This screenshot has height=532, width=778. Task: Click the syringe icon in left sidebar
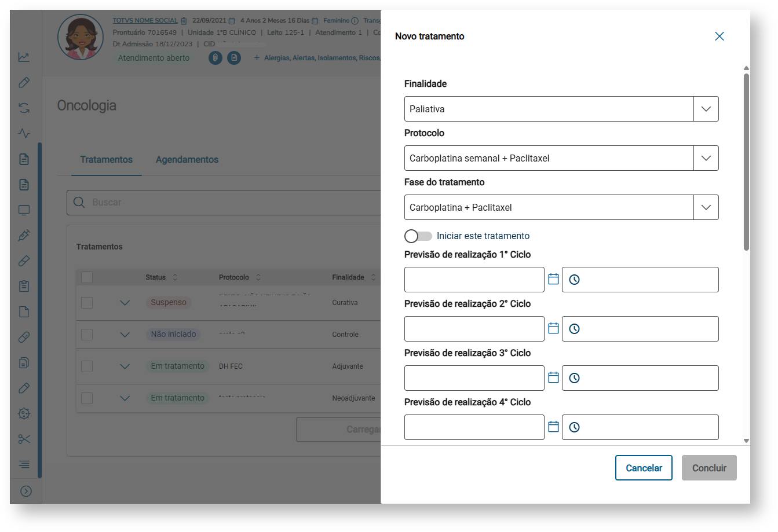tap(24, 236)
